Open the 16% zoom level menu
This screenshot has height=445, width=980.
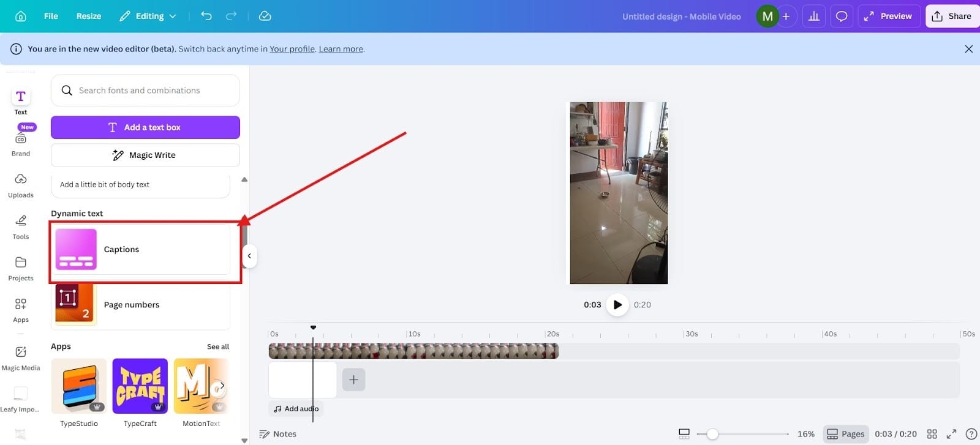pyautogui.click(x=805, y=434)
